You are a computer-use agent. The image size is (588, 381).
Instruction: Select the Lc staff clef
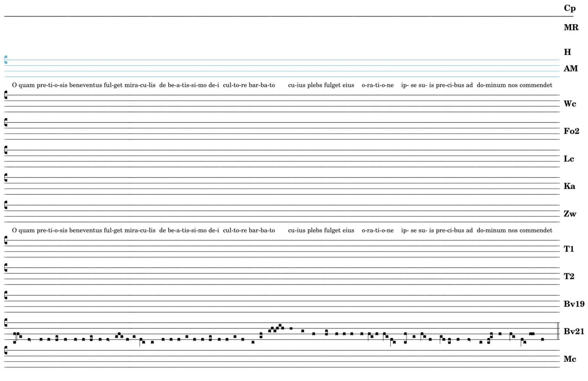pos(6,150)
